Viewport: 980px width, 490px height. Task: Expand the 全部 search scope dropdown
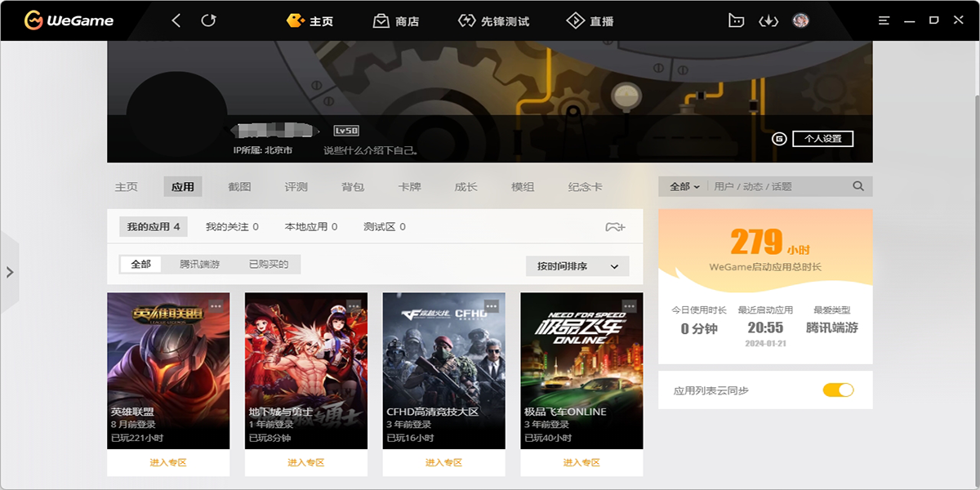pyautogui.click(x=684, y=187)
